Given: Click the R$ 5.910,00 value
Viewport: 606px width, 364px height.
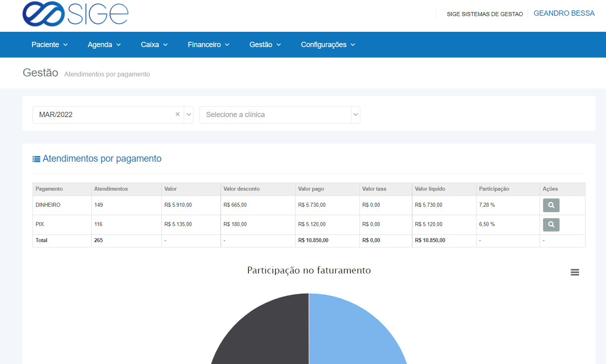Looking at the screenshot, I should 178,205.
